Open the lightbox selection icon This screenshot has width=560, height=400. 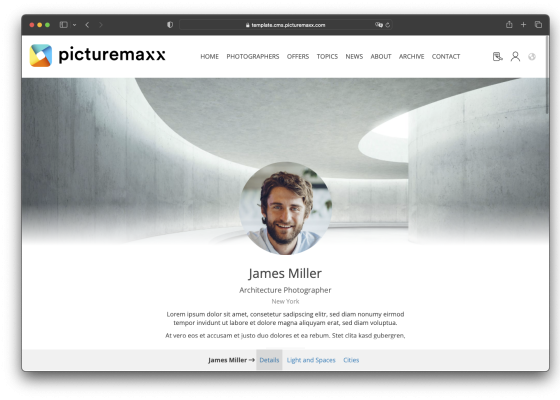click(498, 56)
